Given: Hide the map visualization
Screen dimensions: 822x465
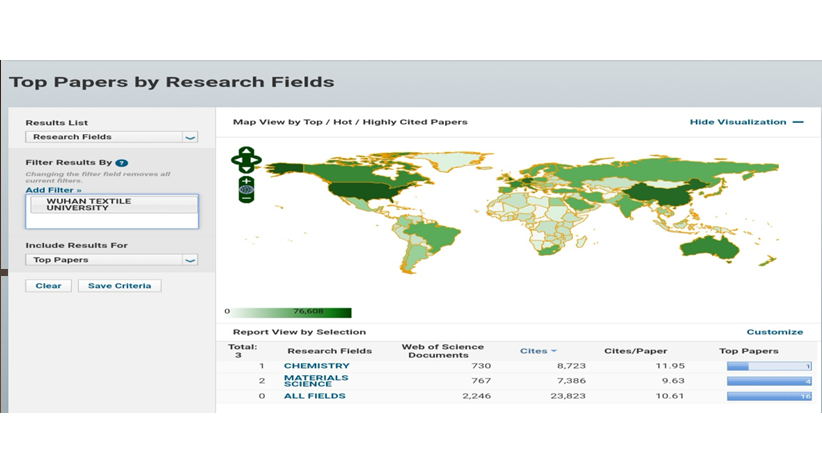Looking at the screenshot, I should pyautogui.click(x=745, y=122).
